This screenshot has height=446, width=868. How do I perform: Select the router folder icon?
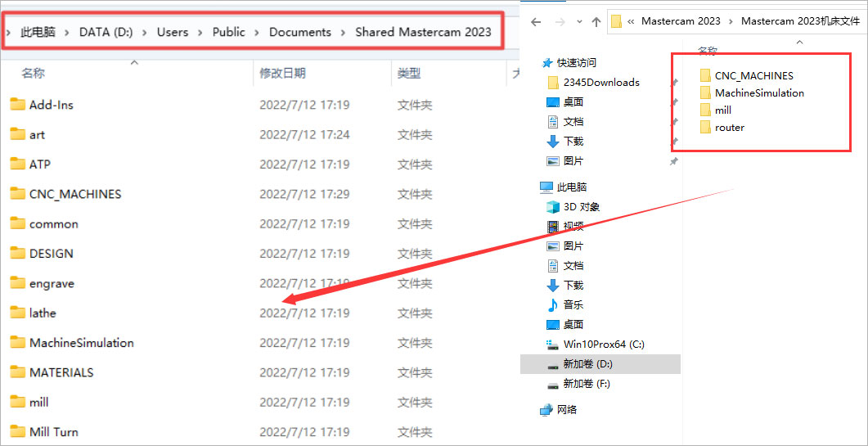705,128
